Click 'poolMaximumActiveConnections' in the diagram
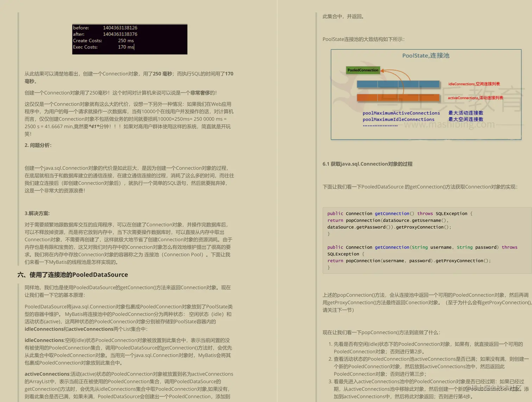The height and width of the screenshot is (402, 532). pyautogui.click(x=401, y=113)
